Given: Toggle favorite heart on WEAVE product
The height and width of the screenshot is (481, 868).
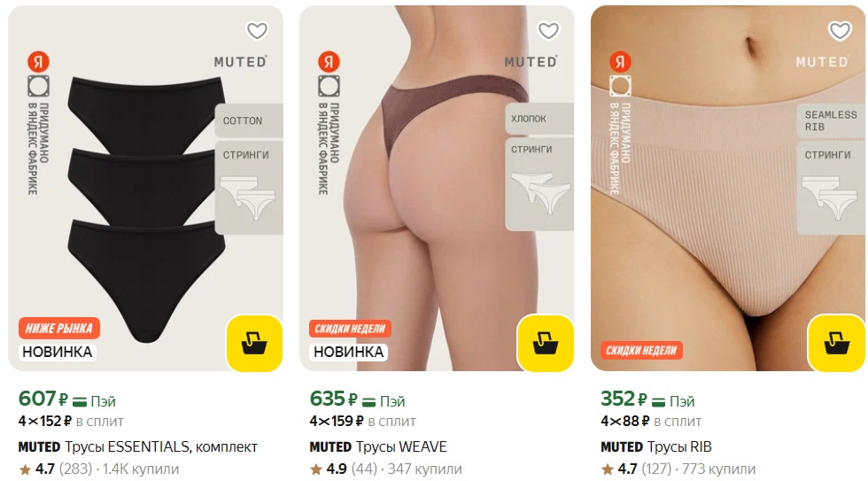Looking at the screenshot, I should click(x=548, y=31).
